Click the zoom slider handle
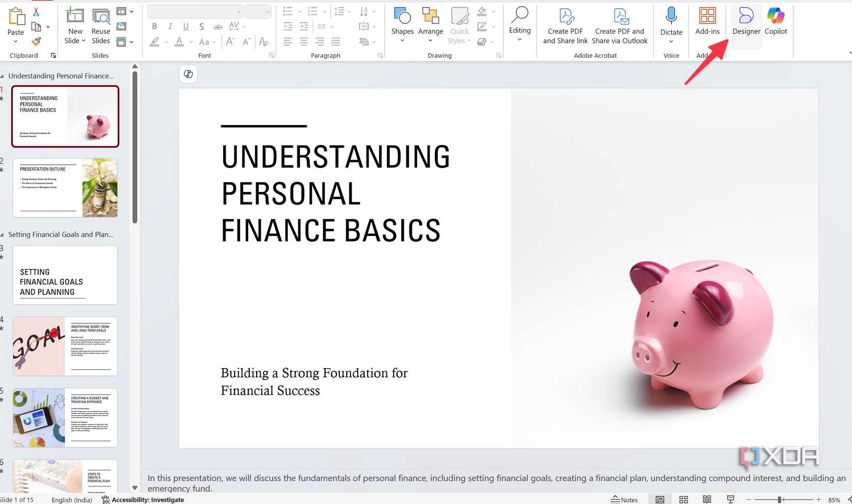This screenshot has height=504, width=852. coord(780,499)
